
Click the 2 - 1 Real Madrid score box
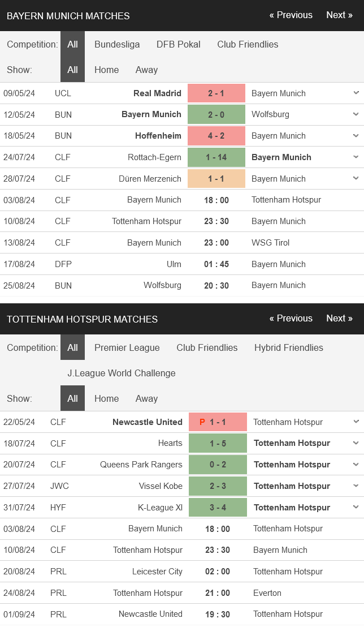coord(216,93)
